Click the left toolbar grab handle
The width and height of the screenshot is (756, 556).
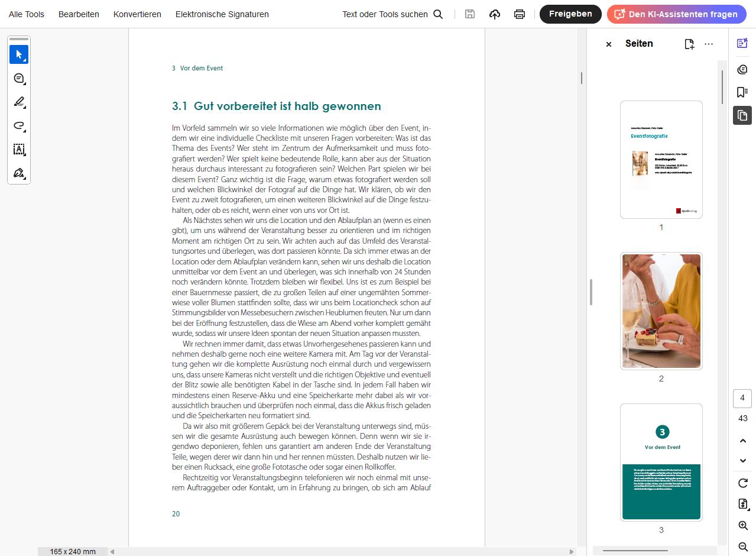[19, 39]
